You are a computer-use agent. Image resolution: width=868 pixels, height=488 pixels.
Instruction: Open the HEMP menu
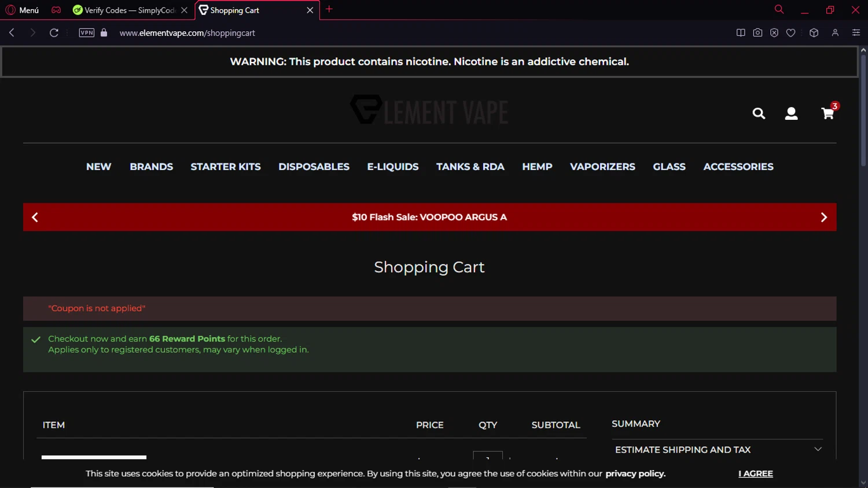pyautogui.click(x=537, y=167)
